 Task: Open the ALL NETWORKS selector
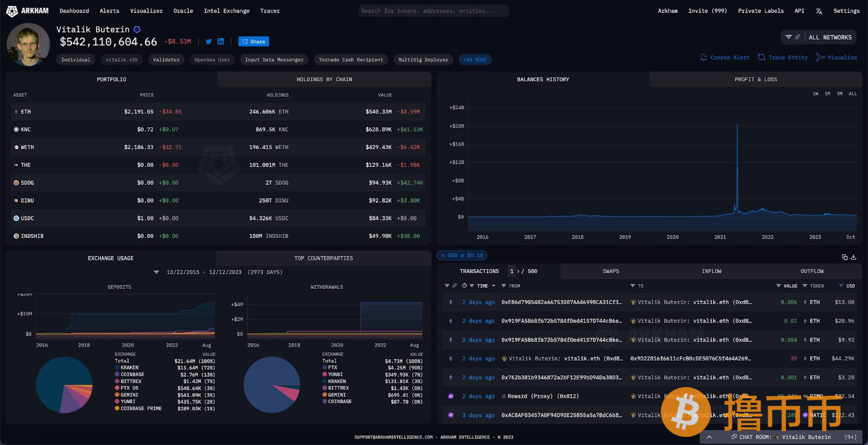tap(830, 37)
